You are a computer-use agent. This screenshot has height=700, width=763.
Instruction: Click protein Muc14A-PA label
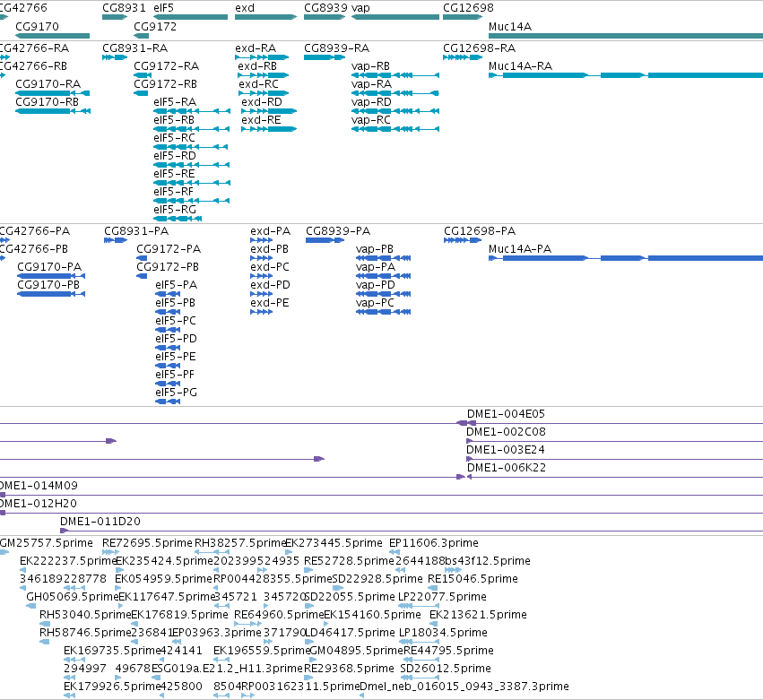click(520, 249)
